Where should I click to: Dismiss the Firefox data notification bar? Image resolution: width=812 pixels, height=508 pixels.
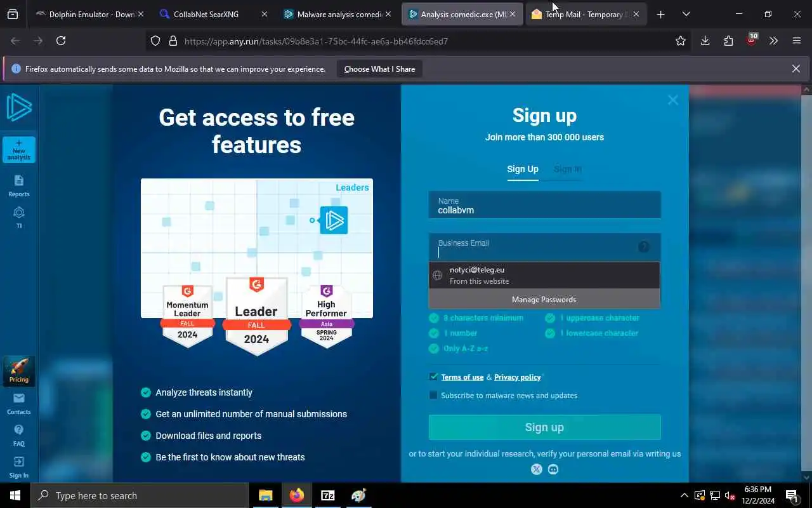(x=796, y=69)
